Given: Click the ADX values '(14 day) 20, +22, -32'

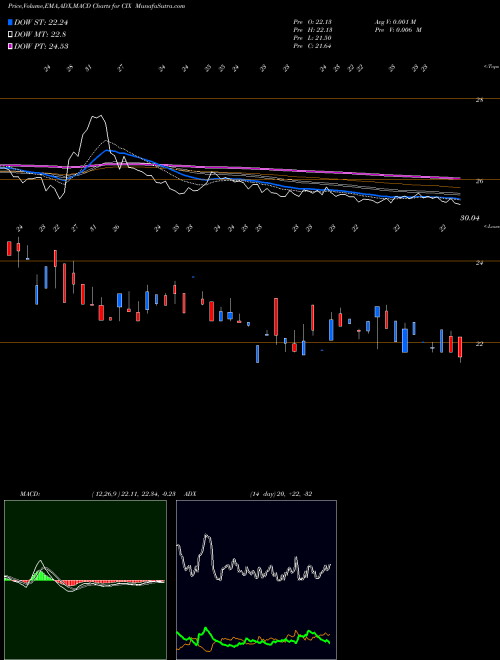Looking at the screenshot, I should [x=281, y=494].
